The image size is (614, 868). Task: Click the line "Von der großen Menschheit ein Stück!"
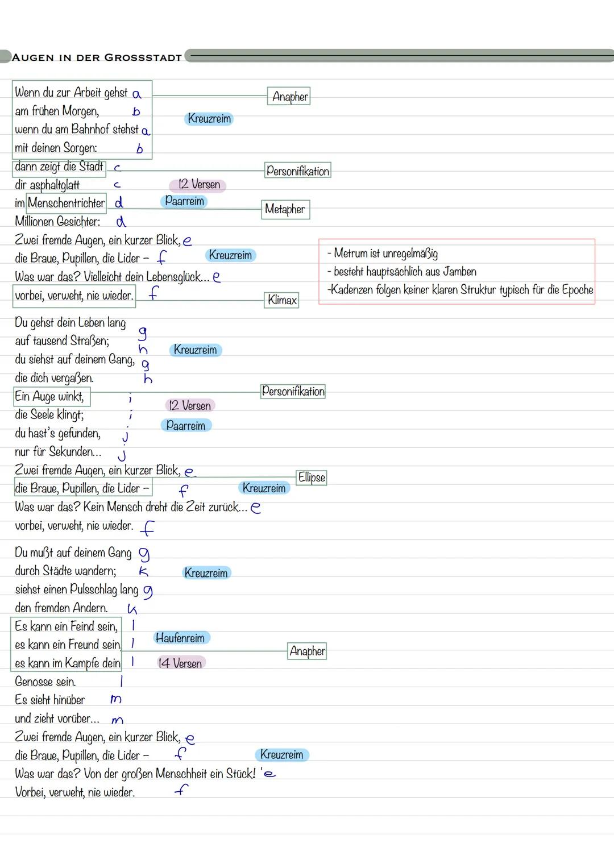[169, 774]
